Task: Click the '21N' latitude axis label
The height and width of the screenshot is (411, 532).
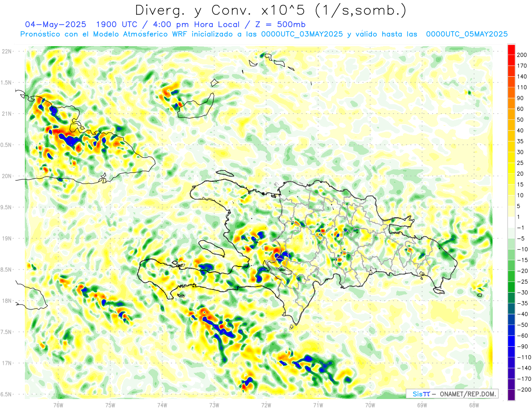Action: [x=7, y=114]
